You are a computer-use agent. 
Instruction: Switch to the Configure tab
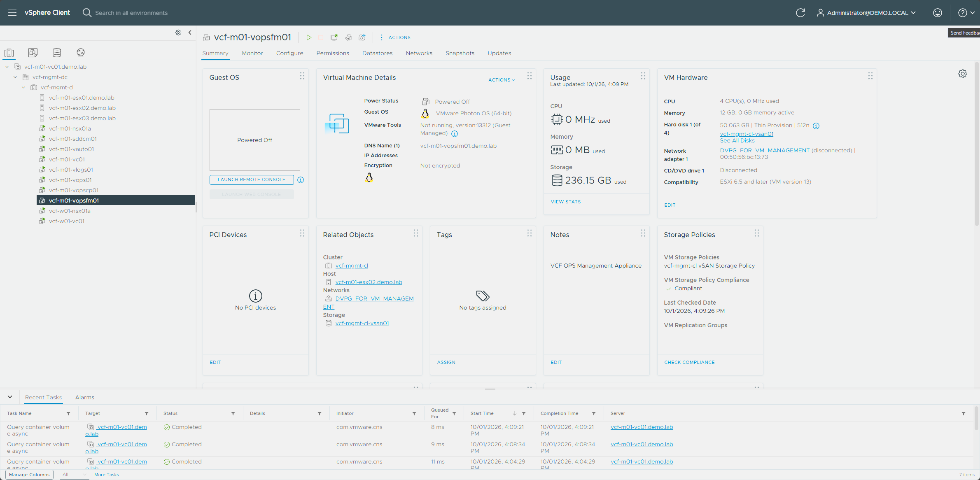[x=289, y=53]
